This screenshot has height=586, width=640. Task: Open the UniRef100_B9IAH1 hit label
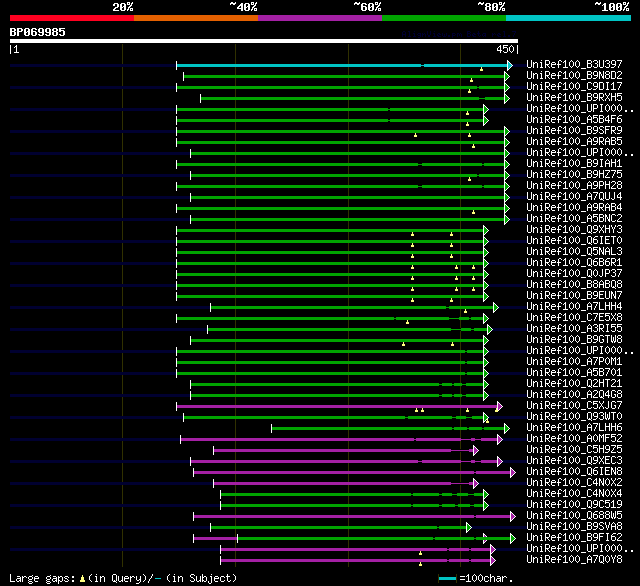coord(574,163)
